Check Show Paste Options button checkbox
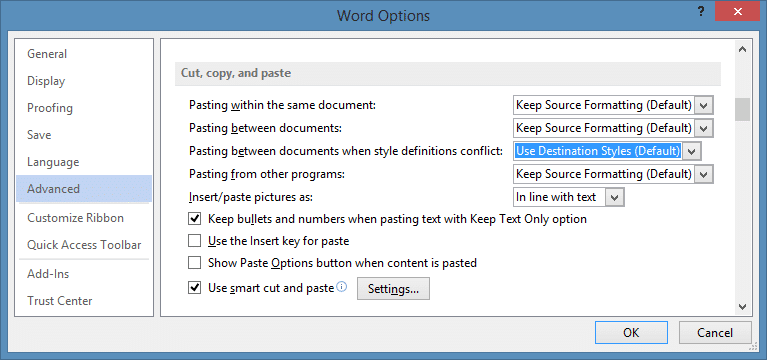 [x=195, y=263]
